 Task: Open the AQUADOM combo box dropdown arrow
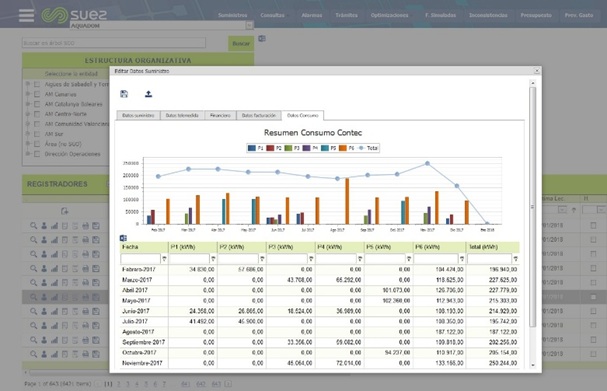point(249,26)
